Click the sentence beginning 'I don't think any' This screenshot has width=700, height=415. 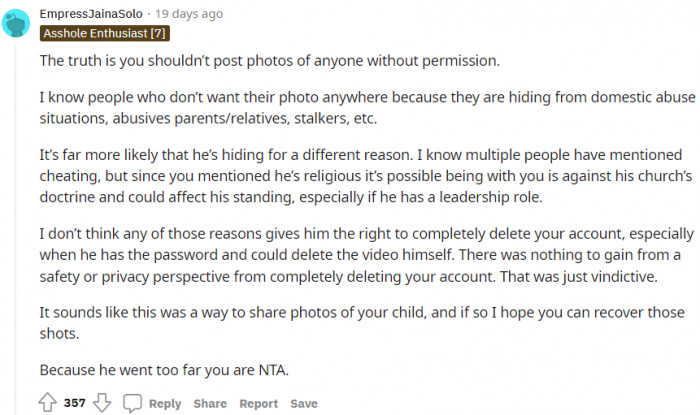coord(360,234)
